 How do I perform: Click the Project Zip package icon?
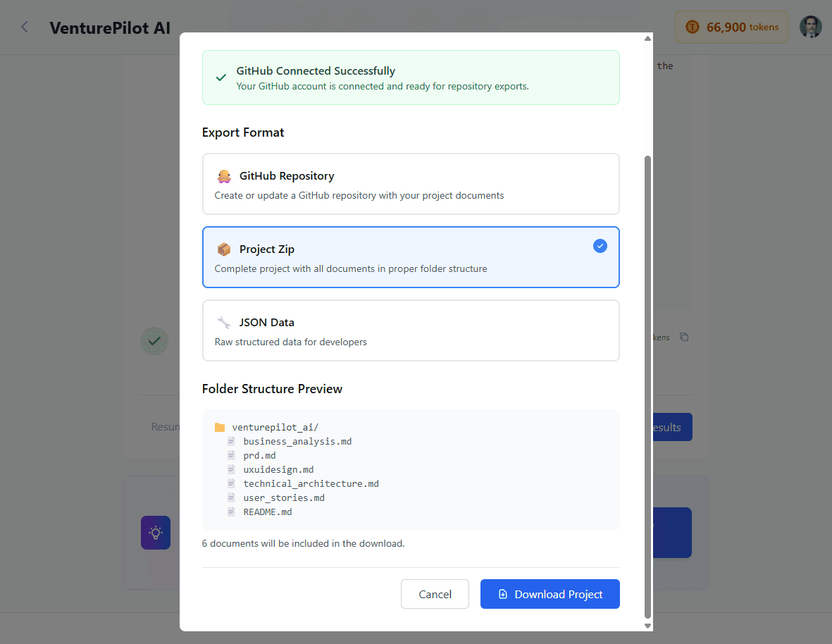pyautogui.click(x=224, y=249)
